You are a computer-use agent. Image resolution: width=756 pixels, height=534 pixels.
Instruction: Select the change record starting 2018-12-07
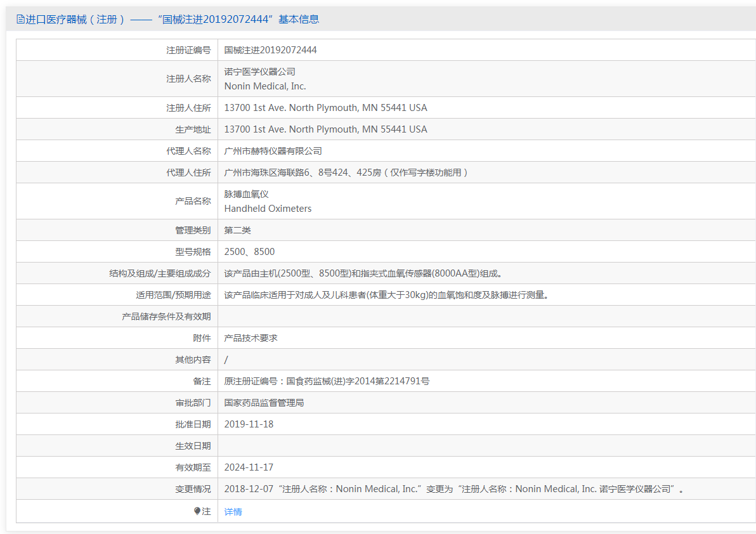pyautogui.click(x=454, y=489)
